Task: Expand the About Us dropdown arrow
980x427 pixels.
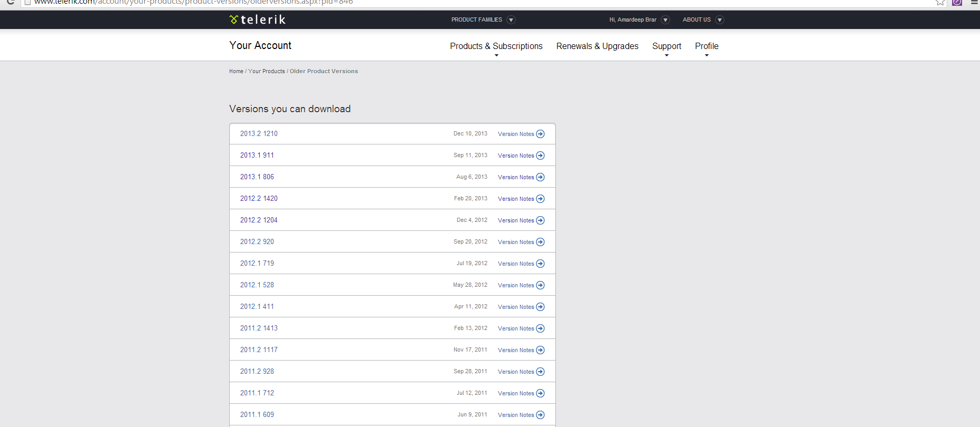Action: (x=720, y=20)
